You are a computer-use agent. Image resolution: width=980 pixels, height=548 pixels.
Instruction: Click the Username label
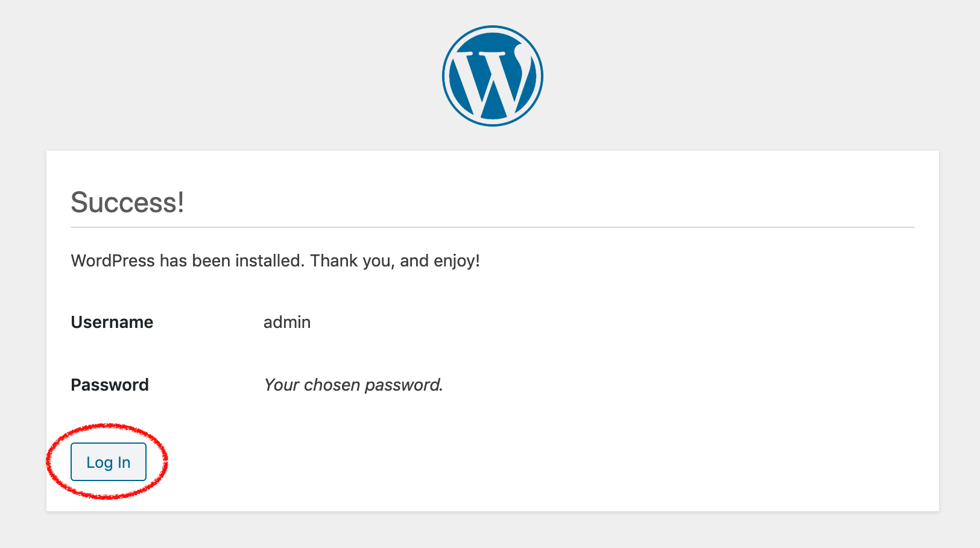click(x=112, y=323)
